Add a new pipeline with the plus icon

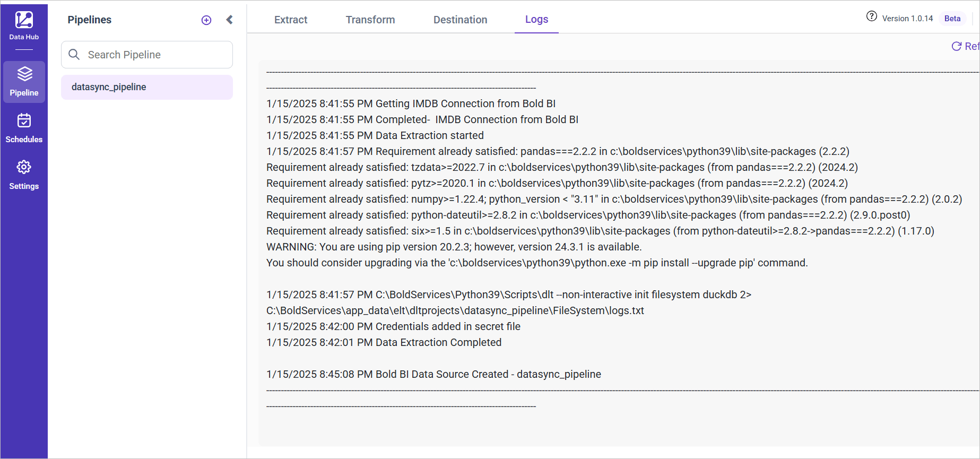[x=206, y=20]
